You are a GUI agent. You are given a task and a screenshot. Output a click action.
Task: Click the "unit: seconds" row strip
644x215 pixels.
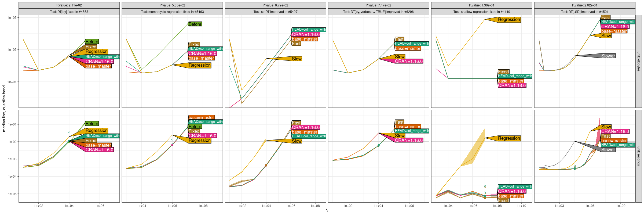(x=639, y=156)
